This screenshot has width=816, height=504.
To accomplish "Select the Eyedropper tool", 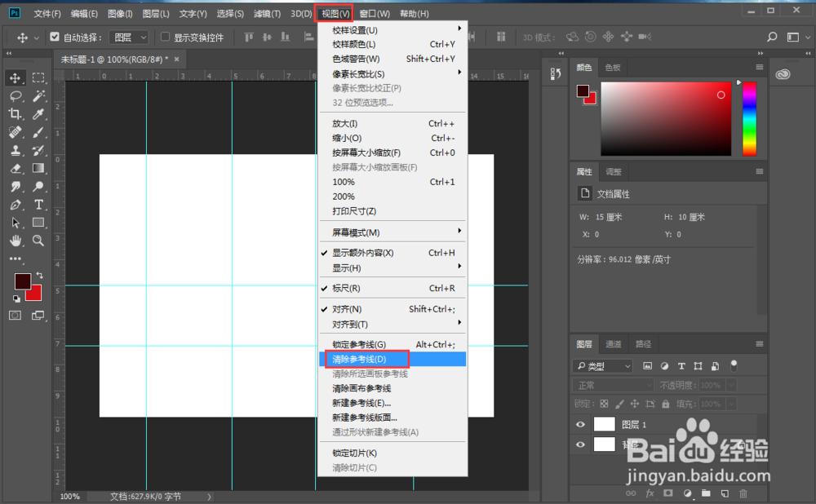I will (x=38, y=114).
